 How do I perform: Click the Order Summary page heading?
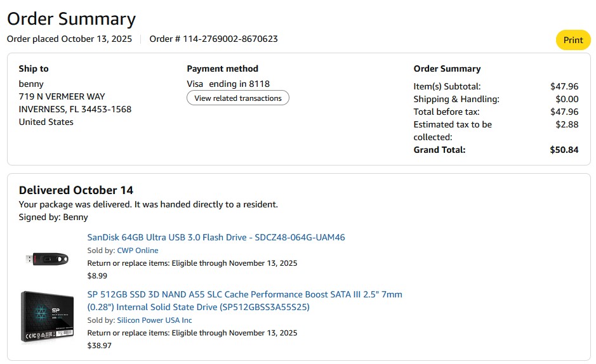(71, 19)
